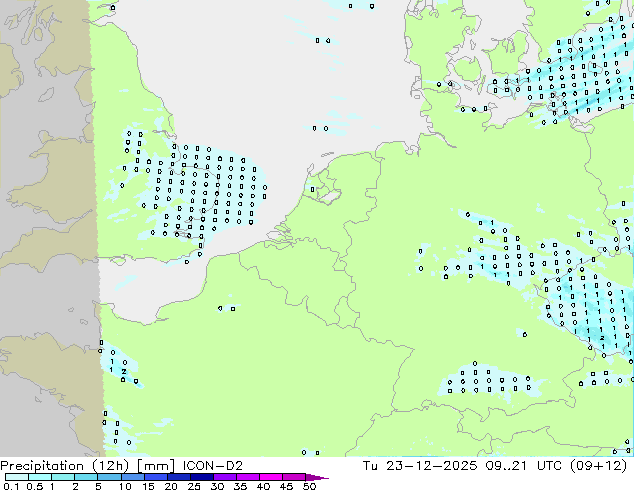Image resolution: width=634 pixels, height=490 pixels.
Task: Click the '25' label under the color scale
Action: click(194, 486)
